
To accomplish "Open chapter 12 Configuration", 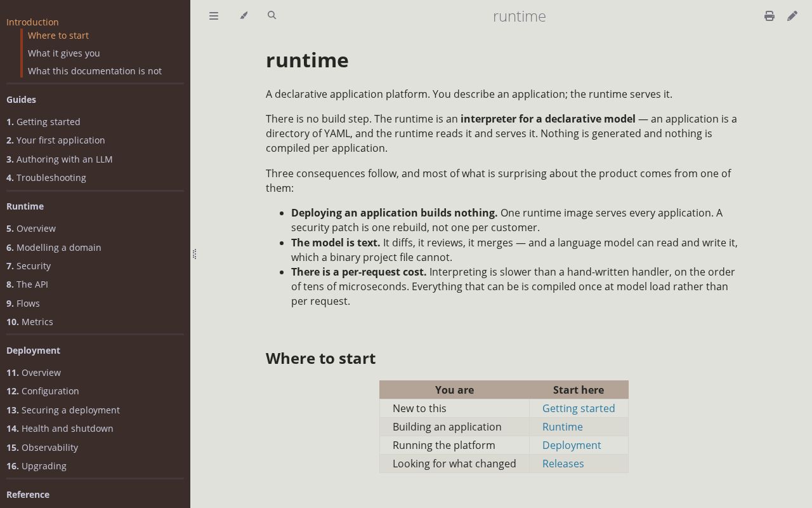I will 43,391.
